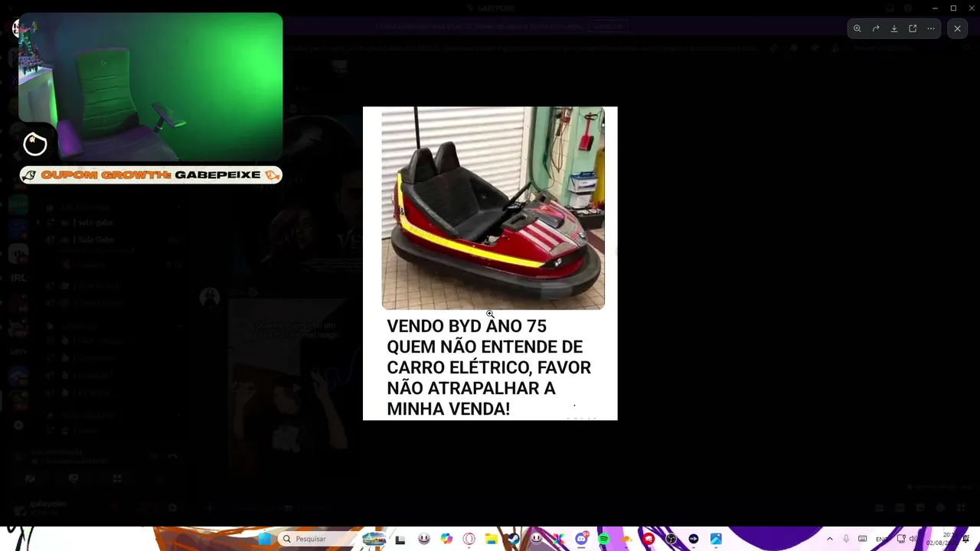This screenshot has width=980, height=551.
Task: Open Spotify from the taskbar
Action: [603, 539]
